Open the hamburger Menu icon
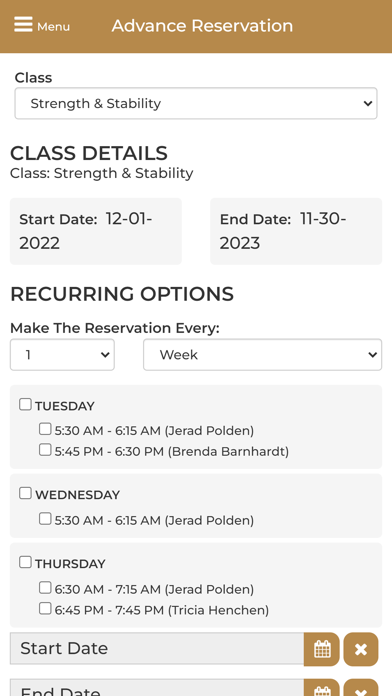The width and height of the screenshot is (392, 696). [x=23, y=25]
